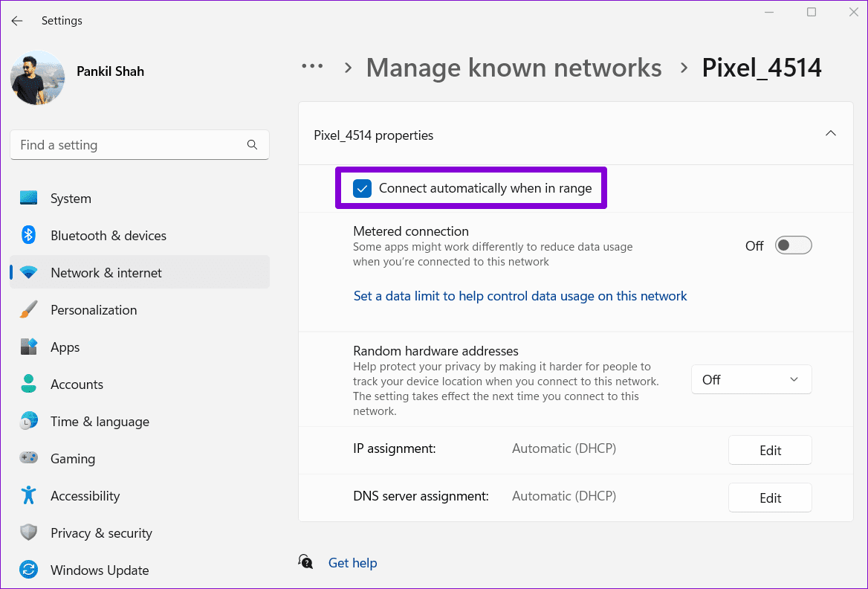The width and height of the screenshot is (868, 589).
Task: Click the Privacy & security shield icon
Action: point(29,532)
